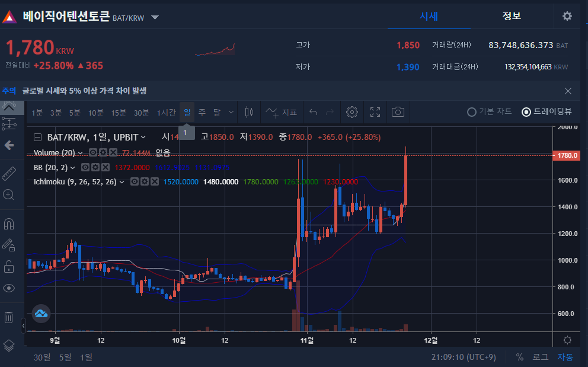Click the 21:09:10 (UTC+9) timezone label

click(464, 357)
